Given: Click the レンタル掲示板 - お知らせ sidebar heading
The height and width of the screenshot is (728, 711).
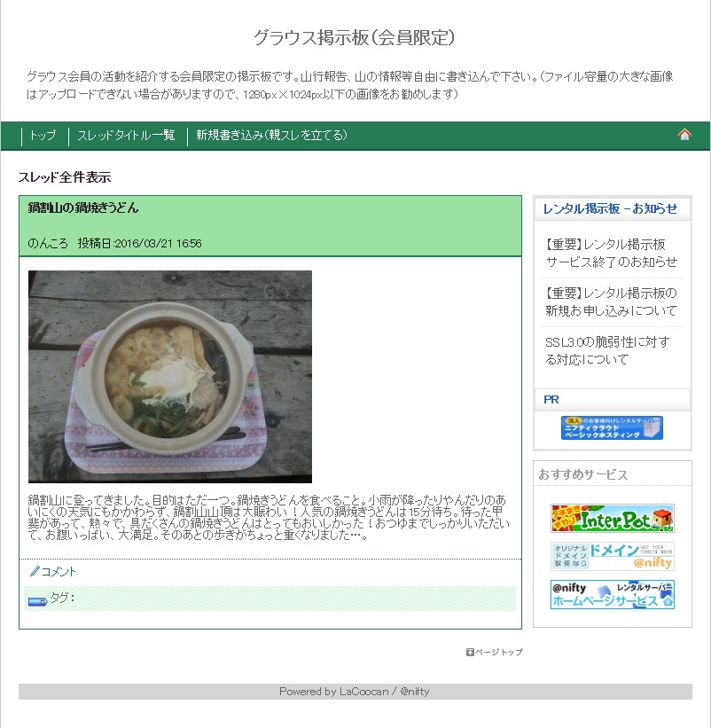Looking at the screenshot, I should click(610, 208).
